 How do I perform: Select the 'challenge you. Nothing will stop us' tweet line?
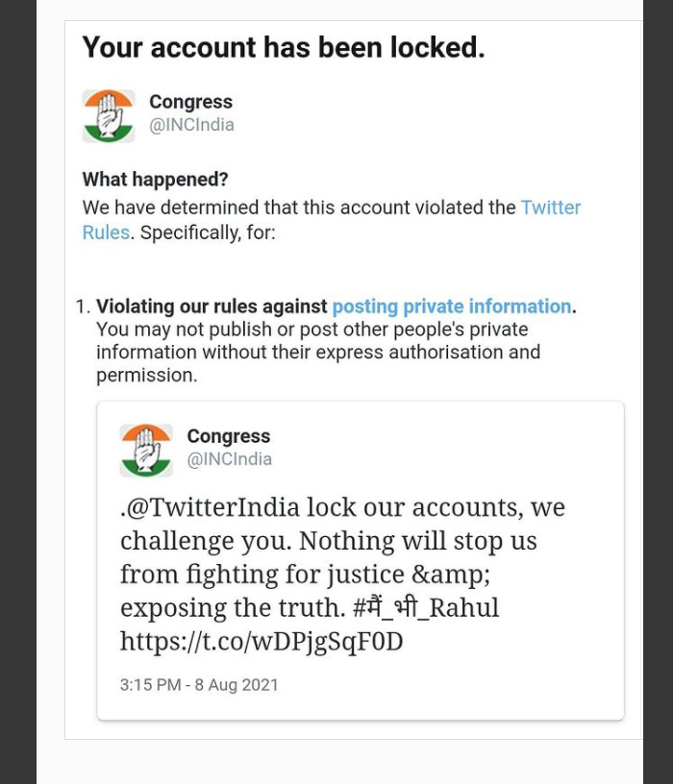click(329, 541)
